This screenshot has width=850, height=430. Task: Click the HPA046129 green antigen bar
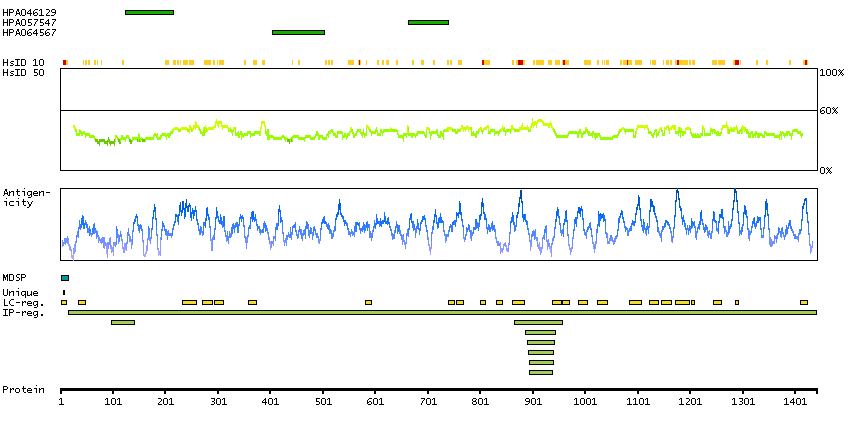coord(149,12)
